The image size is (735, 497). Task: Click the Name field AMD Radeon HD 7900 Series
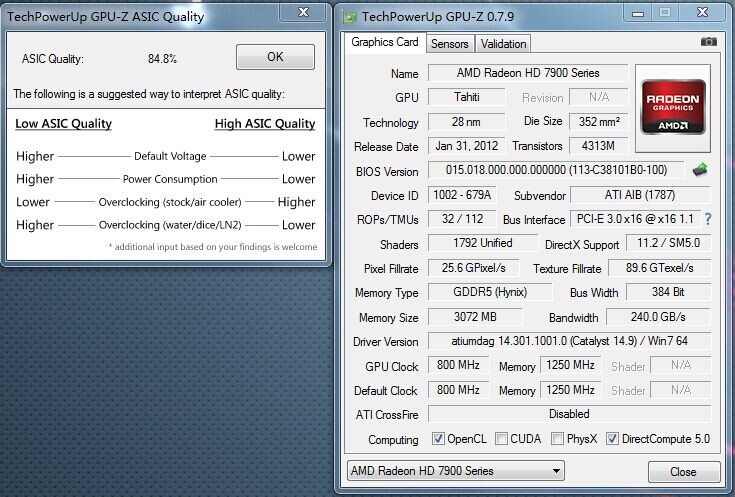(x=528, y=73)
